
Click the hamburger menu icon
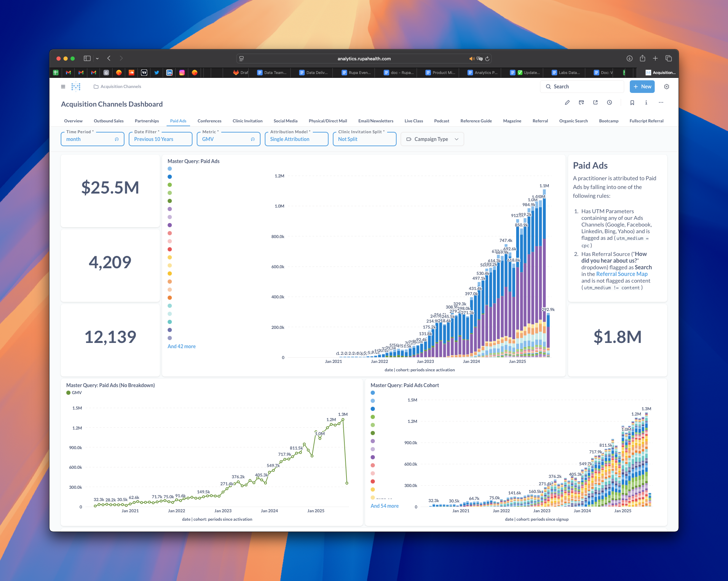point(63,86)
